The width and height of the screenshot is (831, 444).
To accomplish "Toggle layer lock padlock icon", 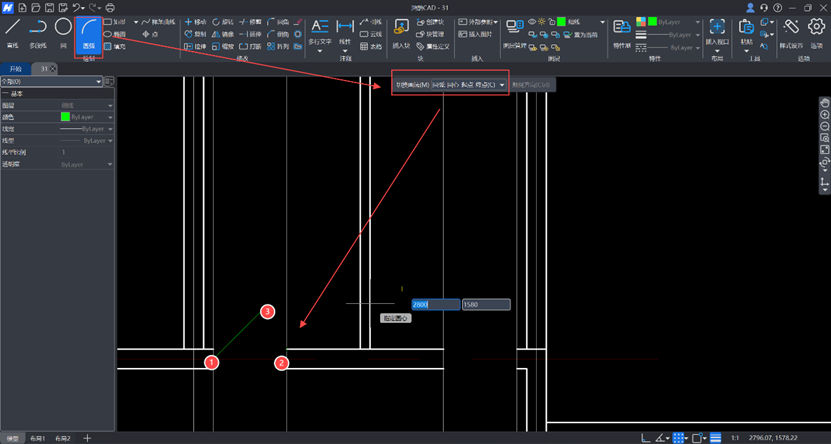I will (551, 22).
